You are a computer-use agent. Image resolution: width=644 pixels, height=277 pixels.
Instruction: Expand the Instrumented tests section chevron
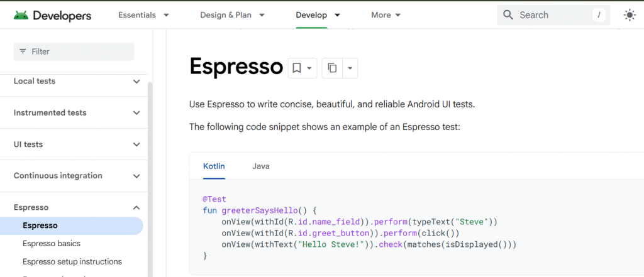click(x=136, y=113)
